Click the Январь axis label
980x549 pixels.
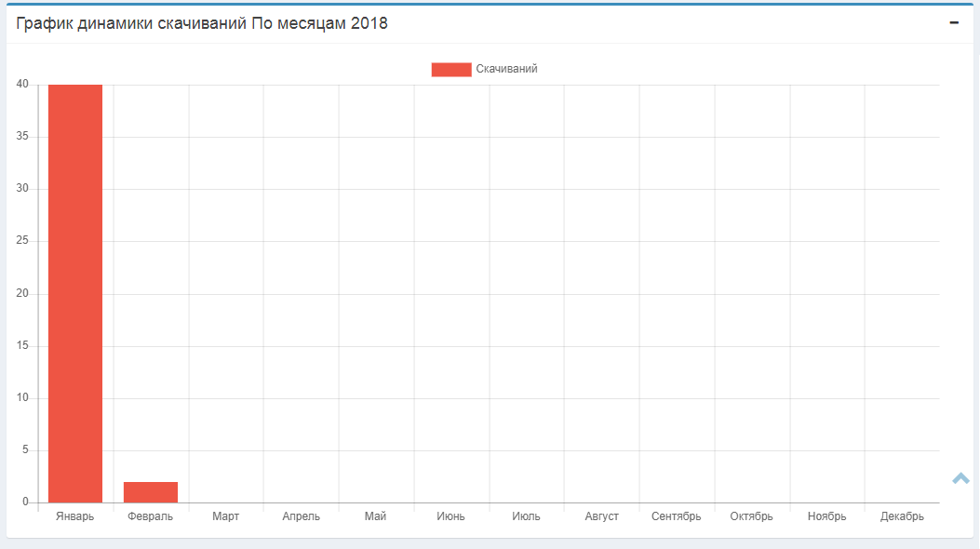(75, 516)
